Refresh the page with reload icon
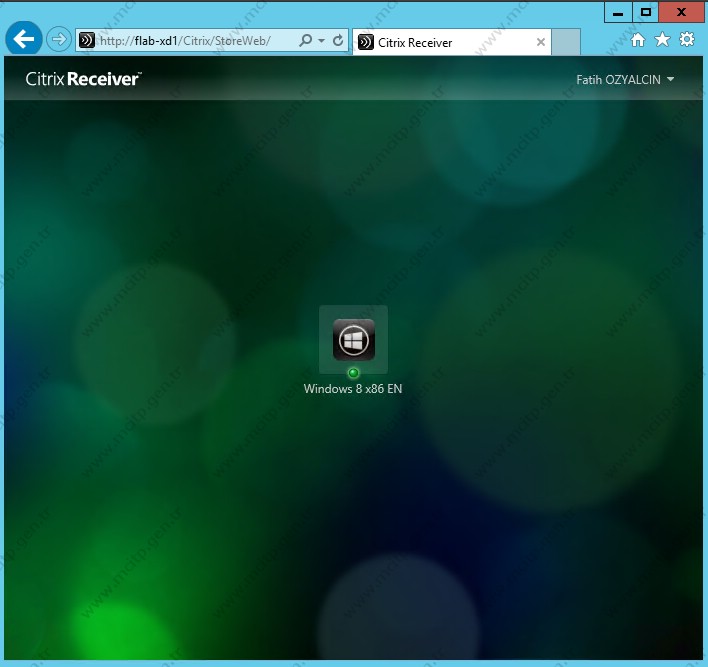The image size is (708, 667). point(338,41)
